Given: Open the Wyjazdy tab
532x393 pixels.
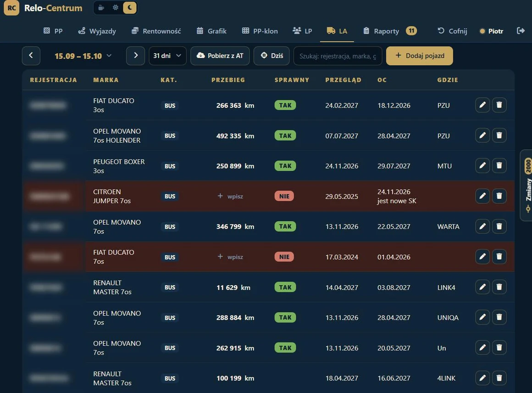Looking at the screenshot, I should (x=97, y=31).
